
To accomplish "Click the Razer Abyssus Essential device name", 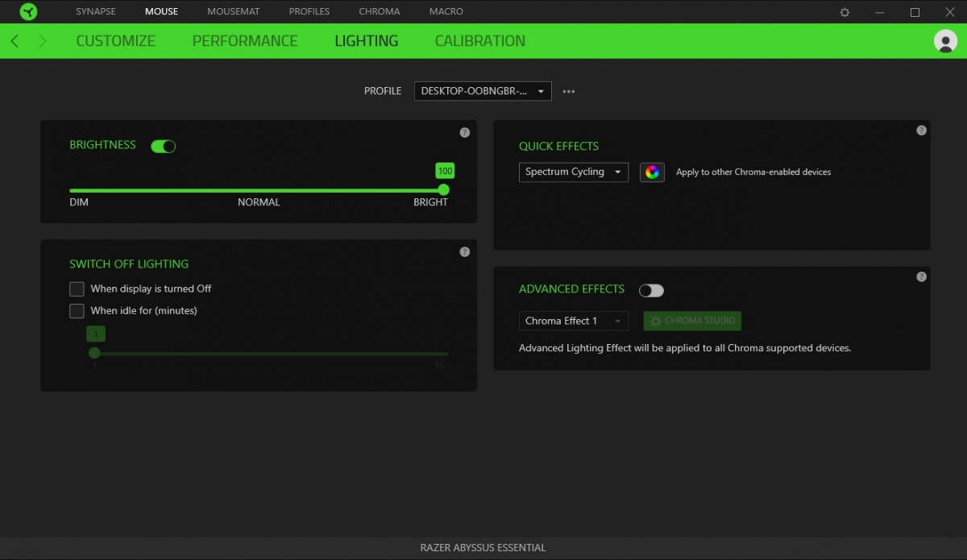I will pos(483,548).
